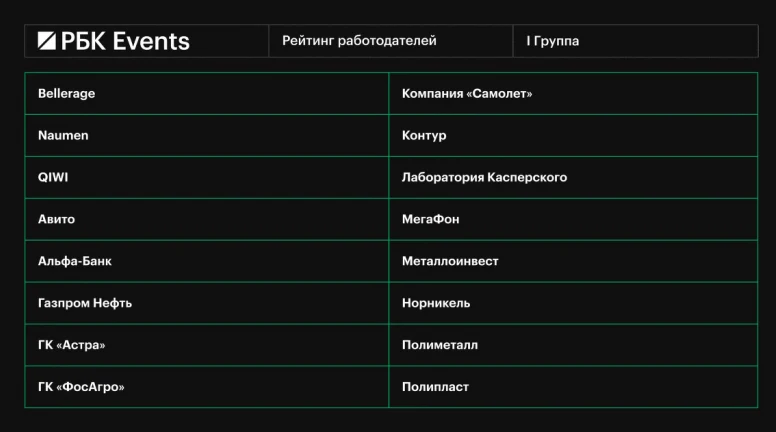Select the МегаФон row
776x432 pixels.
point(573,219)
